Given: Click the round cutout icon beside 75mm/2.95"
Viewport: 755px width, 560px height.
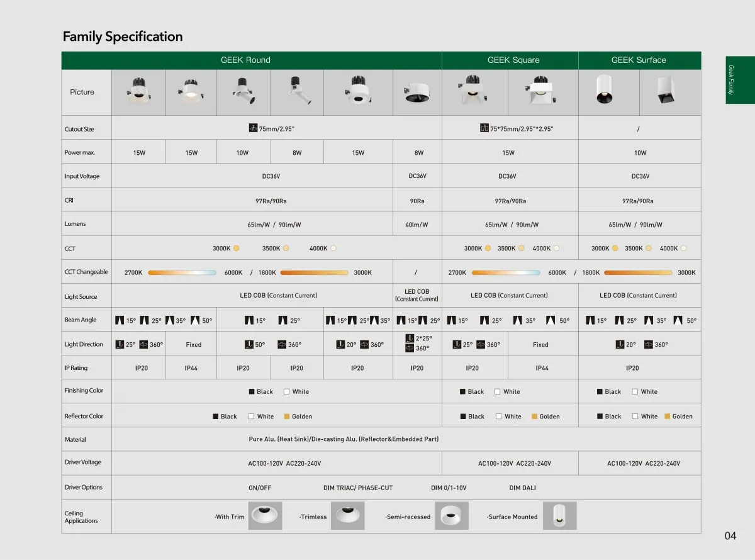Looking at the screenshot, I should pyautogui.click(x=254, y=128).
